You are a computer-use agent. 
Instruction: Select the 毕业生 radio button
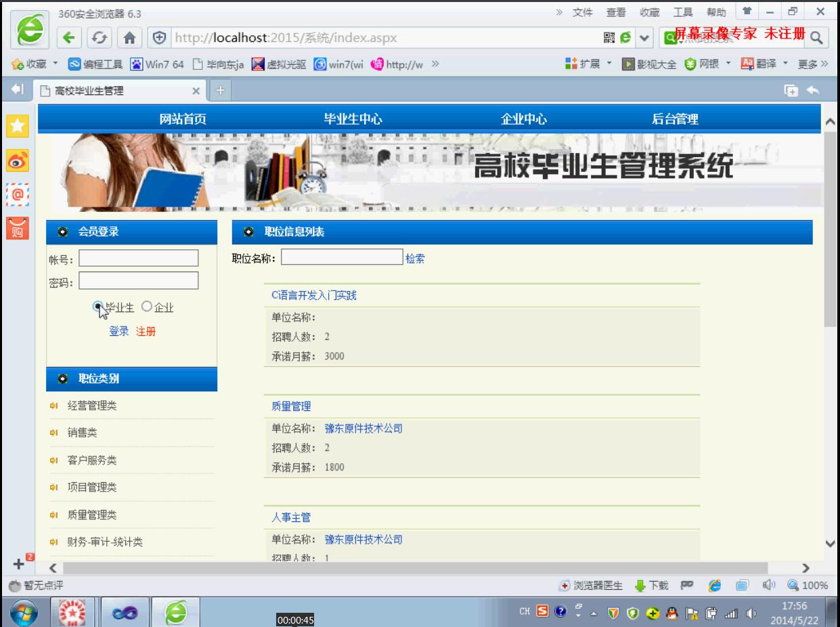pos(97,307)
